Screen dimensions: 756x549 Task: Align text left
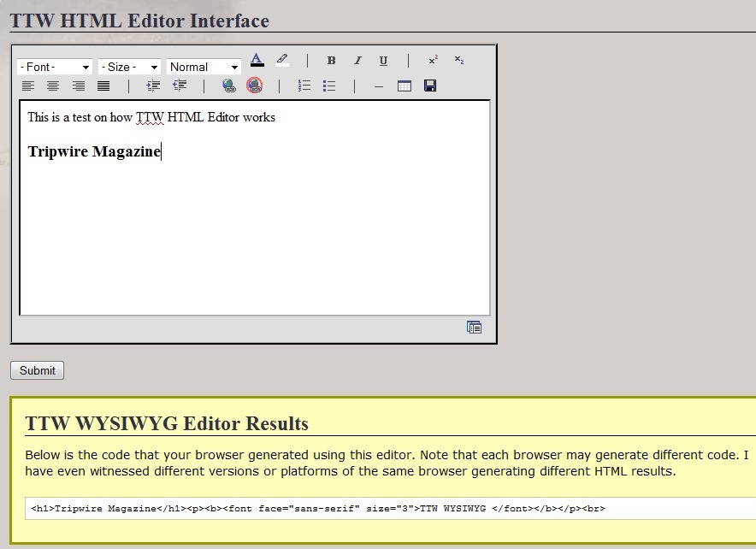tap(28, 86)
